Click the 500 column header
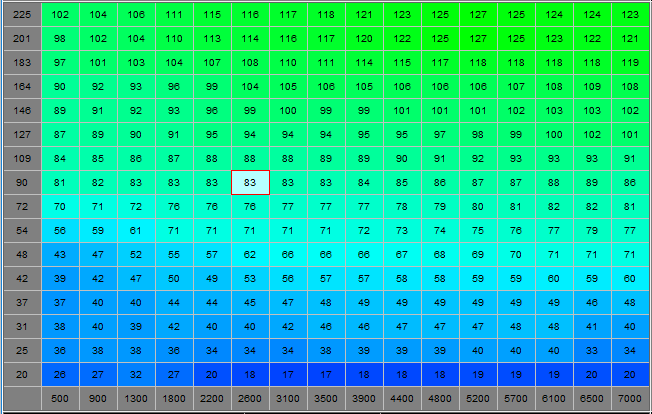The image size is (652, 414). 60,399
